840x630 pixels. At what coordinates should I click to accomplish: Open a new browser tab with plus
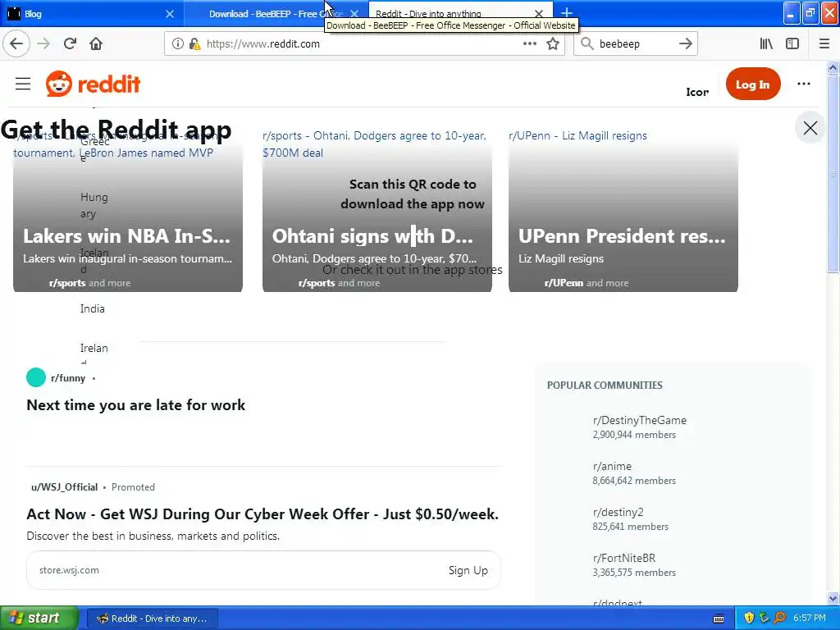point(566,13)
